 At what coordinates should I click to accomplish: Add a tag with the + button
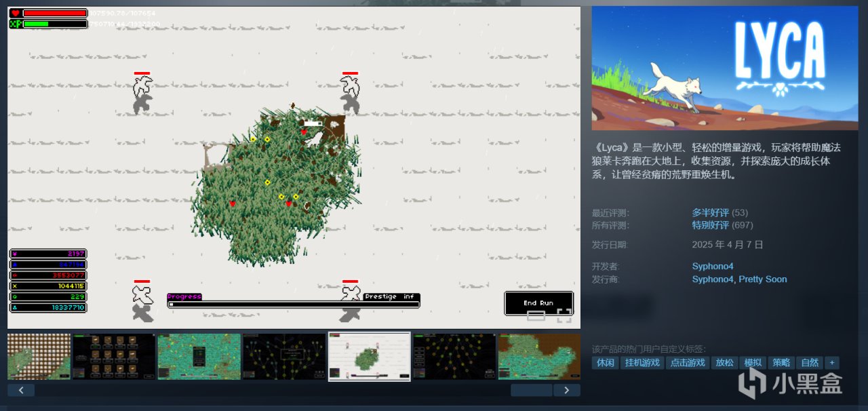click(x=832, y=363)
